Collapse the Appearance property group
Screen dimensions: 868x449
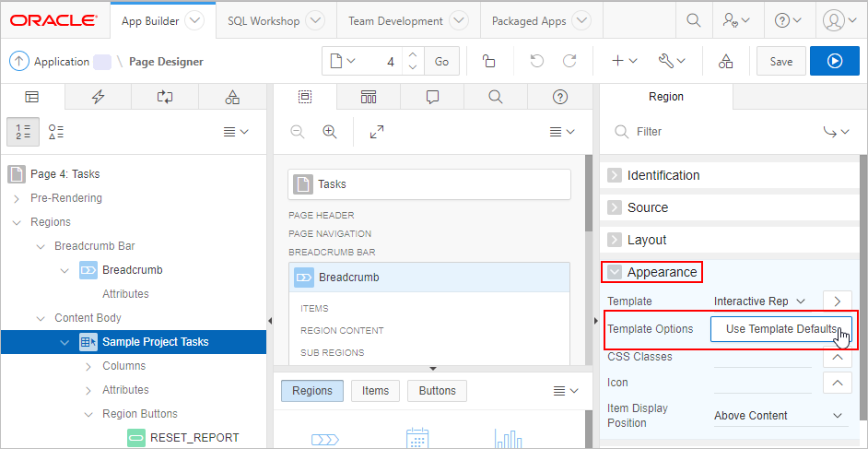tap(615, 272)
